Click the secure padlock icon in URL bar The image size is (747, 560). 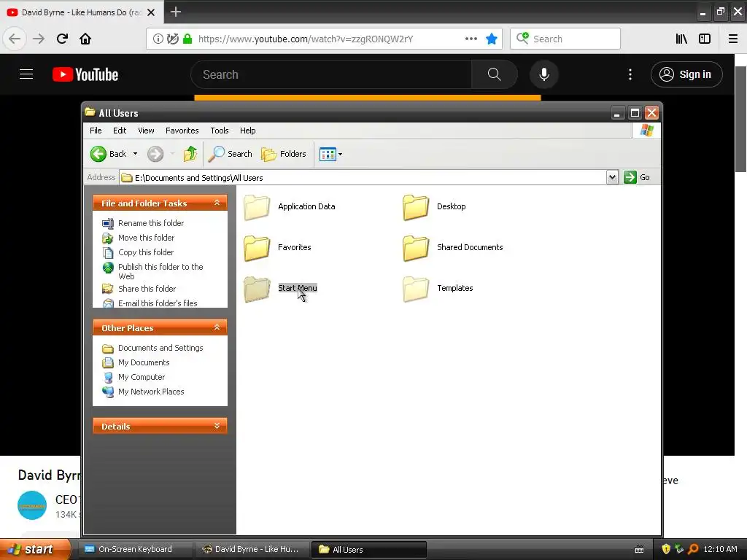(187, 39)
